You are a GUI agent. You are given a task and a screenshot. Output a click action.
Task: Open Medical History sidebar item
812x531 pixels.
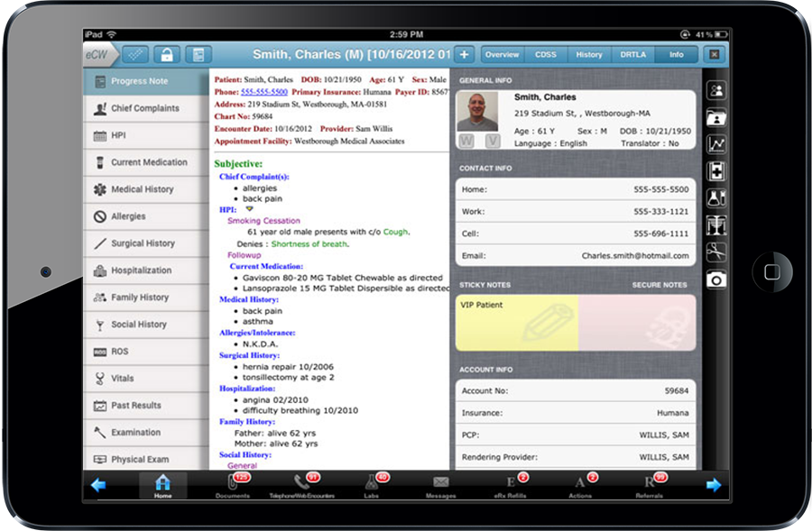[146, 189]
